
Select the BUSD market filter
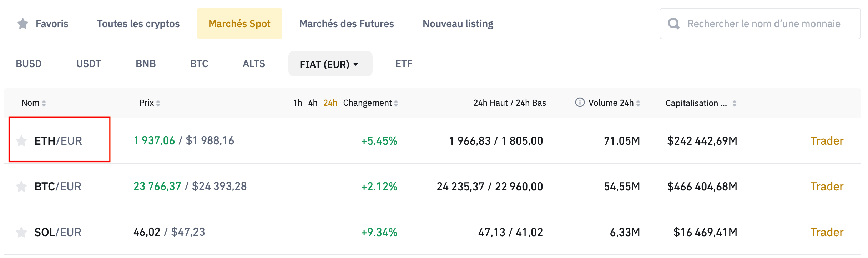pyautogui.click(x=29, y=64)
